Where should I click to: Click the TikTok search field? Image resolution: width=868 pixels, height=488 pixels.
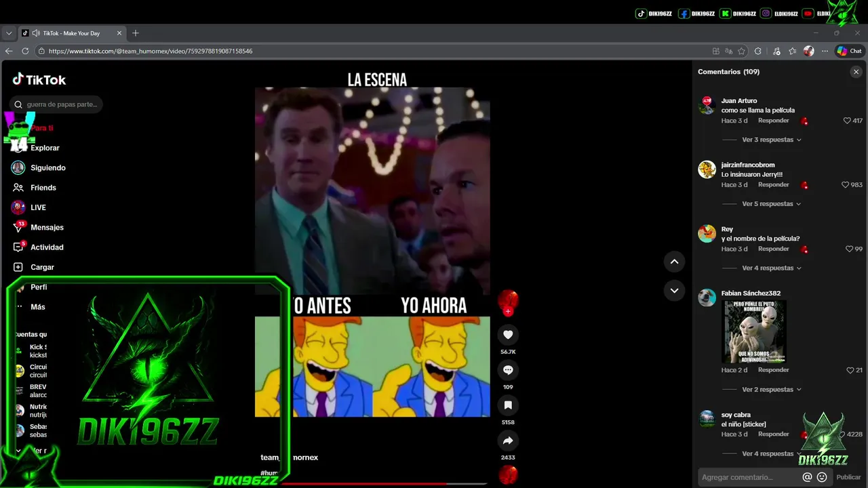57,104
